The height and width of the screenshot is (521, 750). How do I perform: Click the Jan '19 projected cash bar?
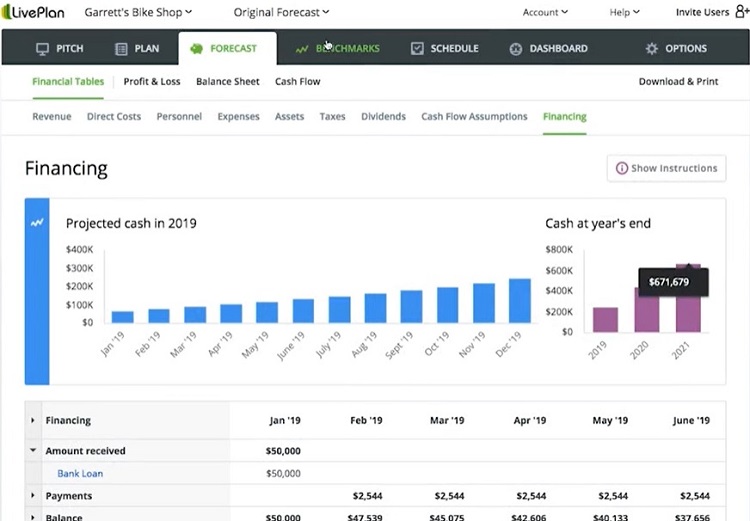point(122,317)
